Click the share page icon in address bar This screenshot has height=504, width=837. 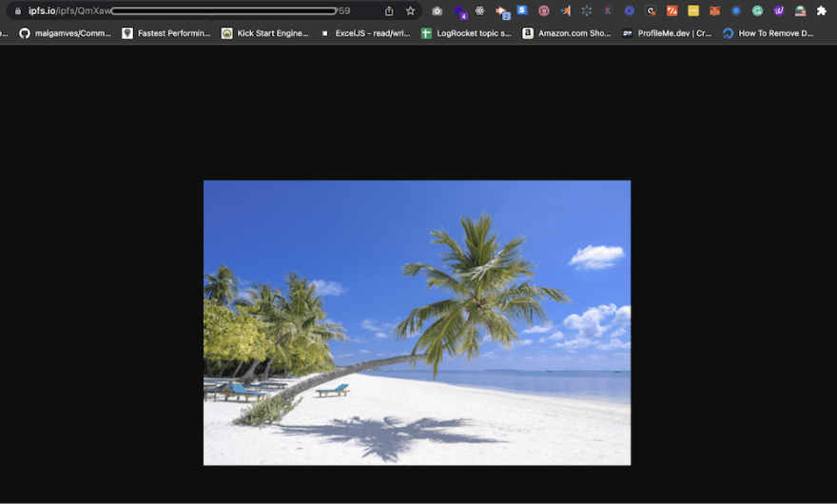tap(389, 11)
